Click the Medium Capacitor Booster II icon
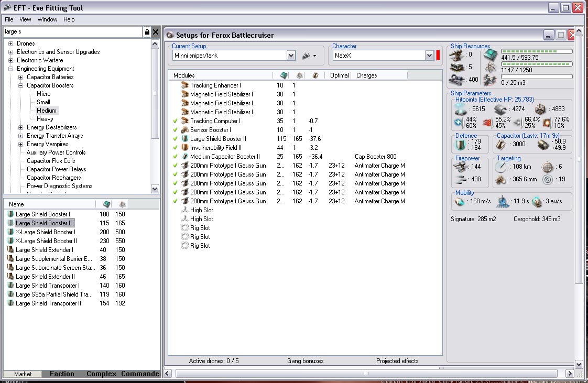Viewport: 588px width, 383px height. [x=184, y=157]
